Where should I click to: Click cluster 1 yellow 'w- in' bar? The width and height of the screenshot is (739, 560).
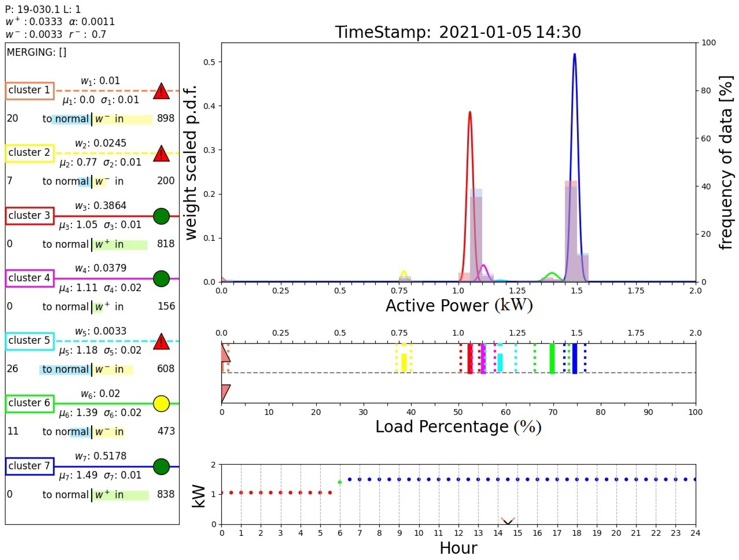(x=122, y=119)
